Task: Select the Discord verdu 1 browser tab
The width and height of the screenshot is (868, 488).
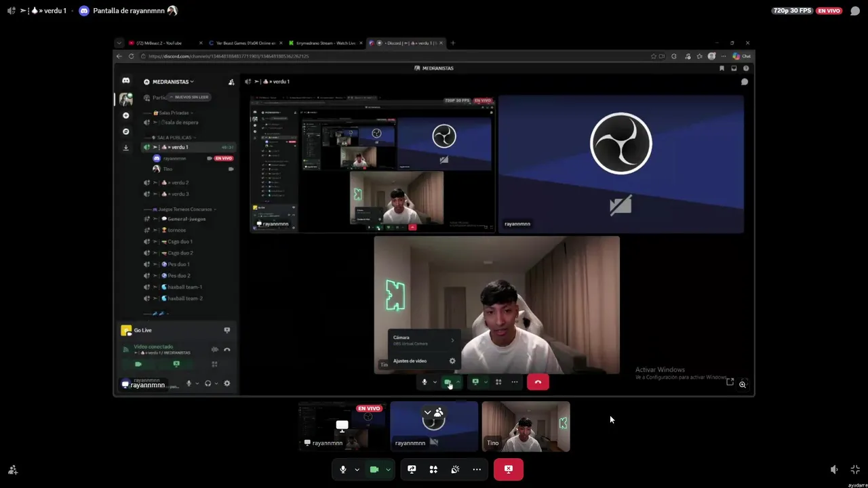Action: pos(406,43)
